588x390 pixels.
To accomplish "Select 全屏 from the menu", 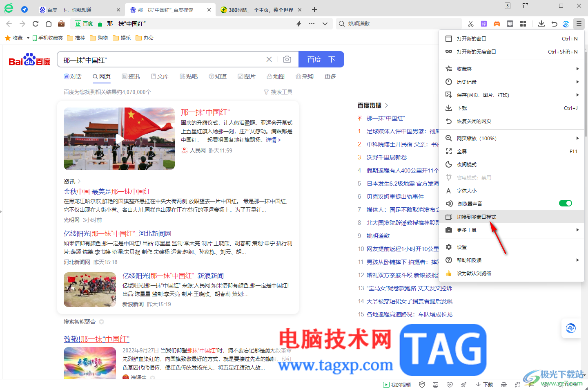I will [x=512, y=151].
